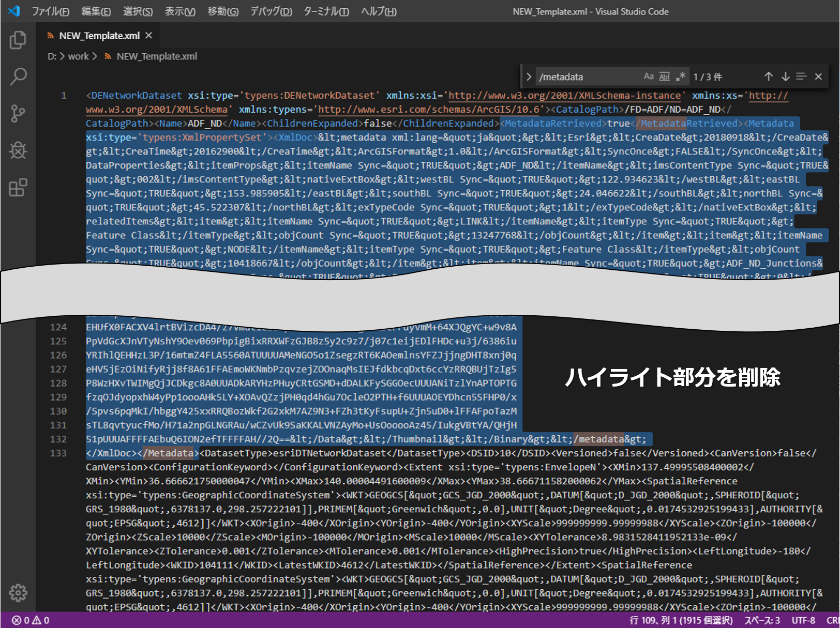The width and height of the screenshot is (840, 628).
Task: Click the D: breadcrumb segment
Action: point(52,56)
